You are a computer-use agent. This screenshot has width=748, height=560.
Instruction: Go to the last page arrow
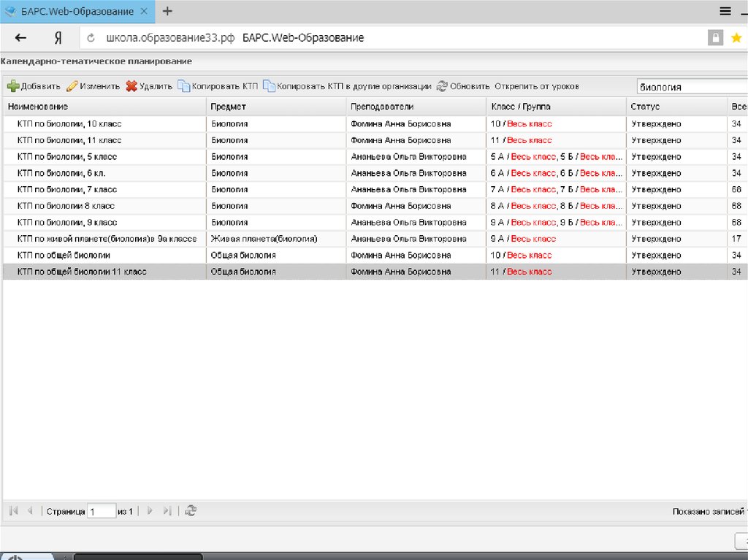click(x=167, y=511)
